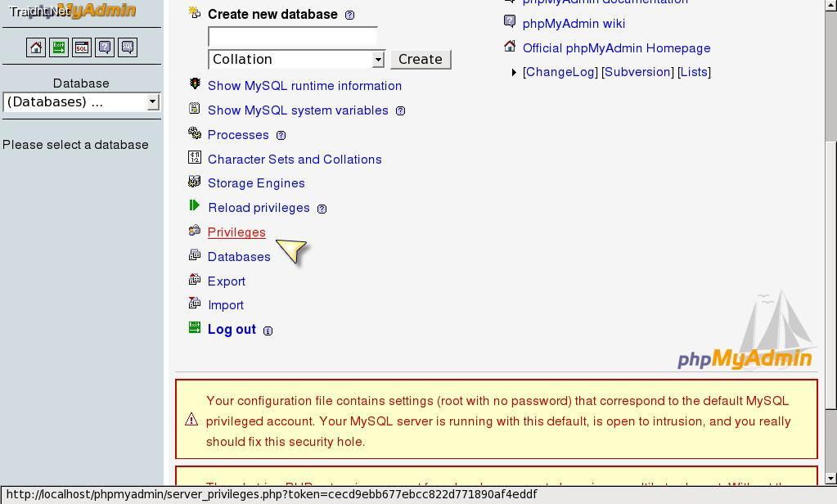
Task: Click the Storage Engines icon
Action: (x=194, y=182)
